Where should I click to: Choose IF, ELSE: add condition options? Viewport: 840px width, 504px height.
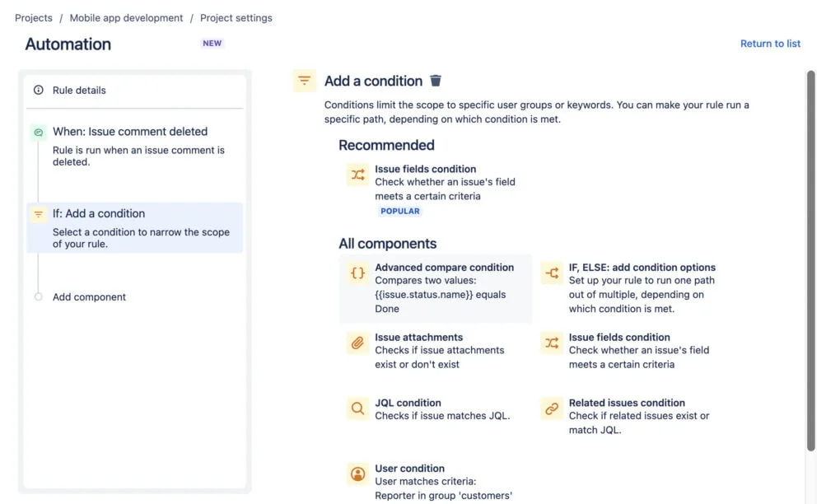click(x=631, y=288)
